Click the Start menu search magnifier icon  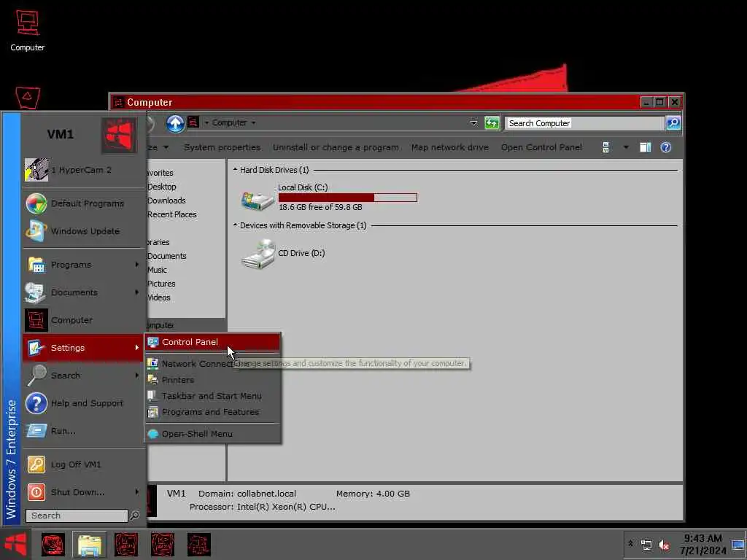tap(135, 516)
